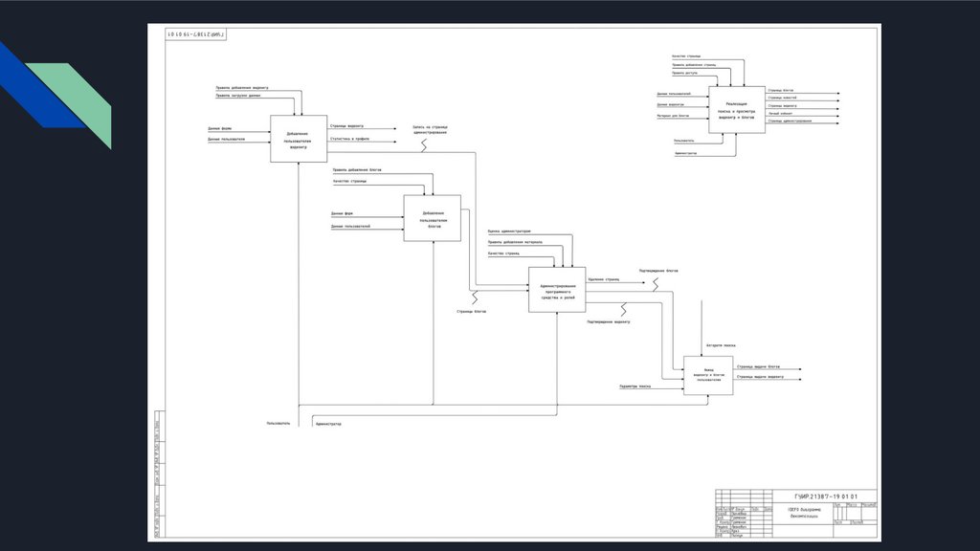Click 'Материал для блогов' input label
Viewport: 980px width, 551px height.
[673, 116]
